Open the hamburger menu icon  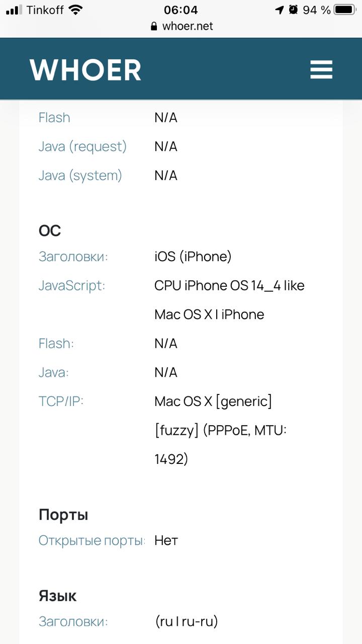pyautogui.click(x=321, y=69)
